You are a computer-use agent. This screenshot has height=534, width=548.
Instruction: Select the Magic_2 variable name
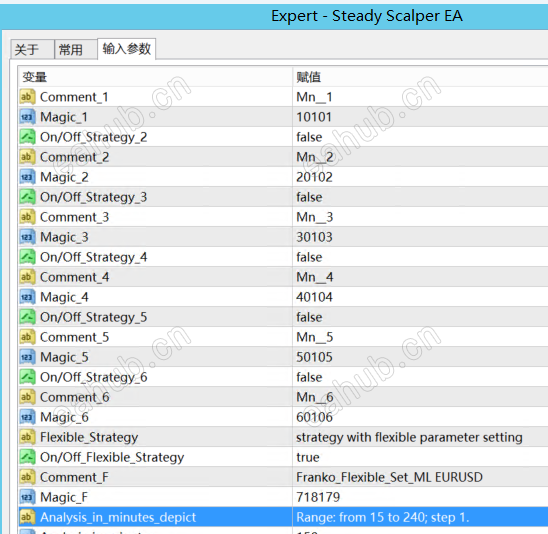(64, 177)
